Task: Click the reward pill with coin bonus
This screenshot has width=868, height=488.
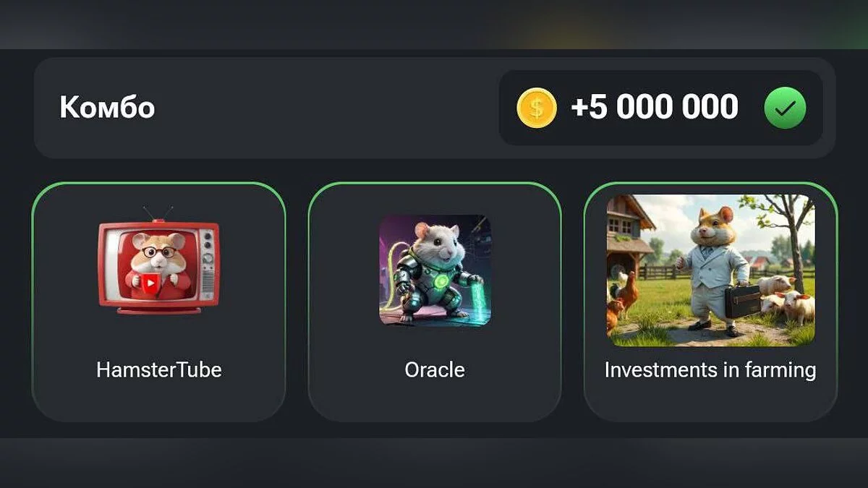Action: pyautogui.click(x=661, y=108)
